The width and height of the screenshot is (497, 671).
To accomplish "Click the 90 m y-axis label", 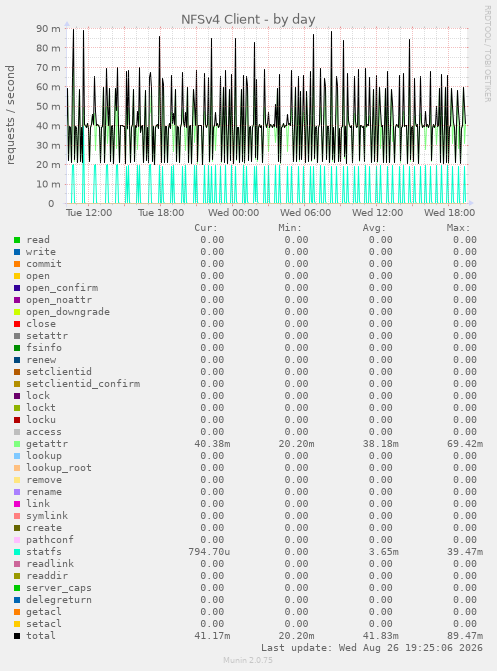I will pos(48,29).
